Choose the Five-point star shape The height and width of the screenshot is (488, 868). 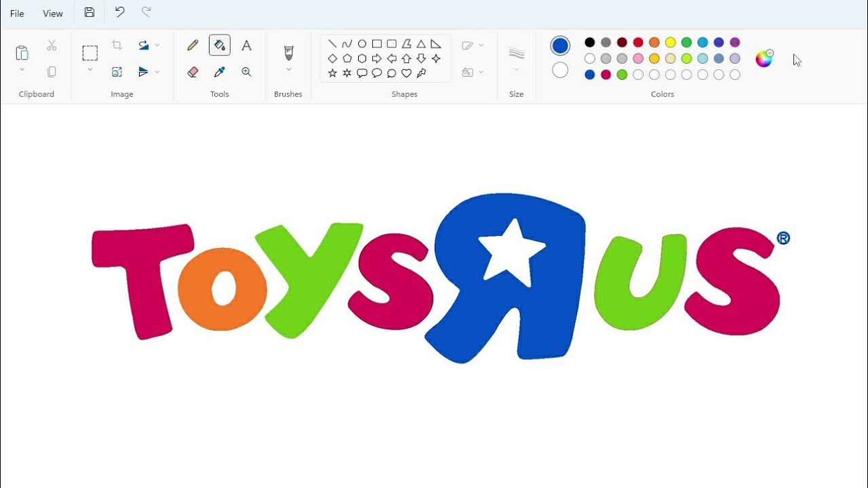[x=332, y=73]
